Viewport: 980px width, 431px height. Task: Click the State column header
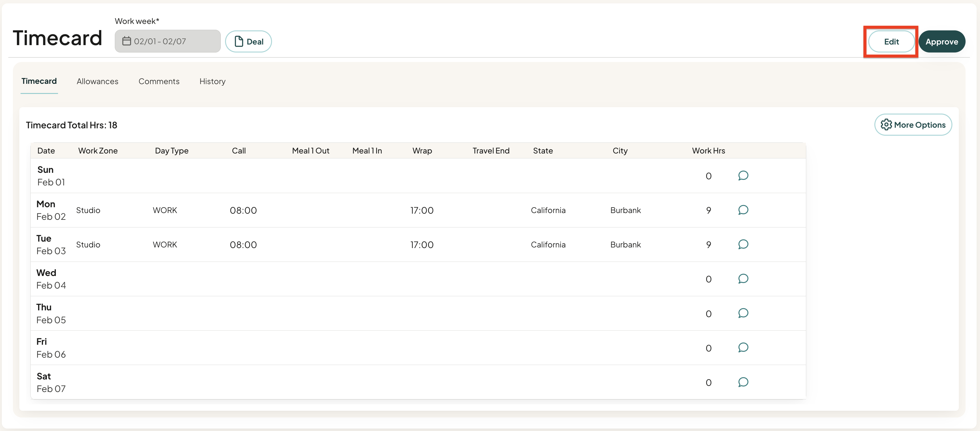click(x=543, y=151)
